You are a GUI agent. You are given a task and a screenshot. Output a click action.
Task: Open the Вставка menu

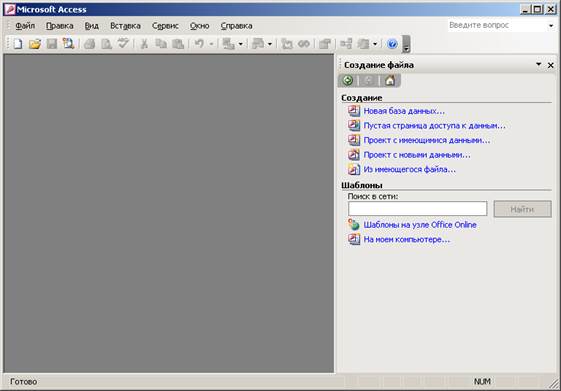coord(125,26)
